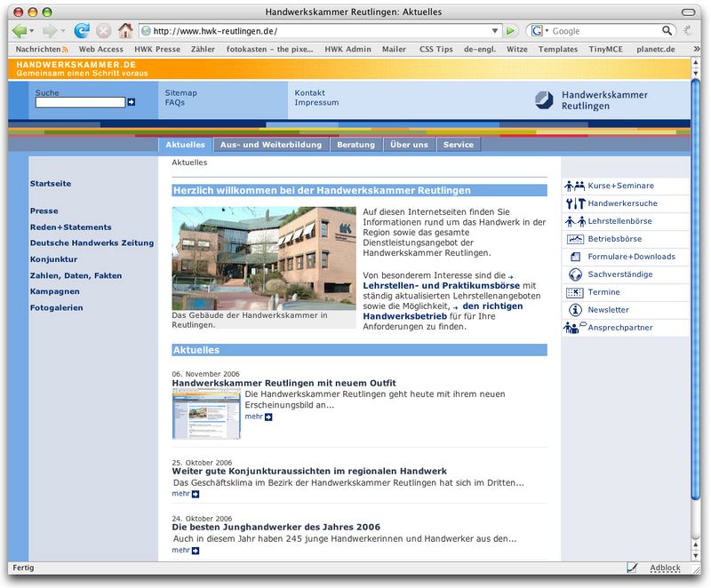Click the green Back arrow

click(x=20, y=30)
